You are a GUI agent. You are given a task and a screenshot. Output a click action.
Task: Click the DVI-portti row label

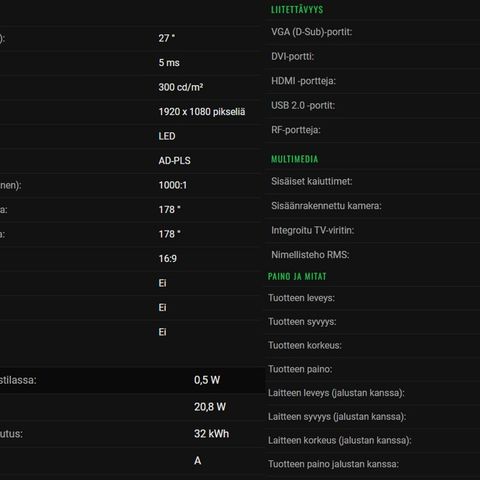point(292,56)
